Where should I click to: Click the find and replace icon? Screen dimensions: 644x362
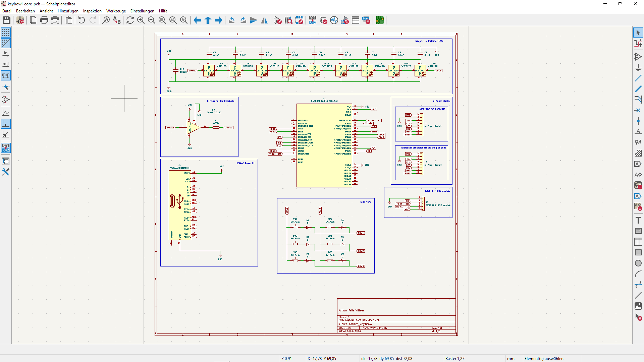pos(117,20)
